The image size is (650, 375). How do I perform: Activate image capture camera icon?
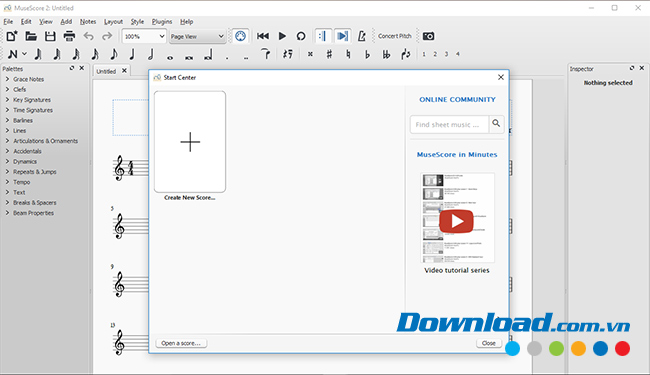tap(428, 36)
